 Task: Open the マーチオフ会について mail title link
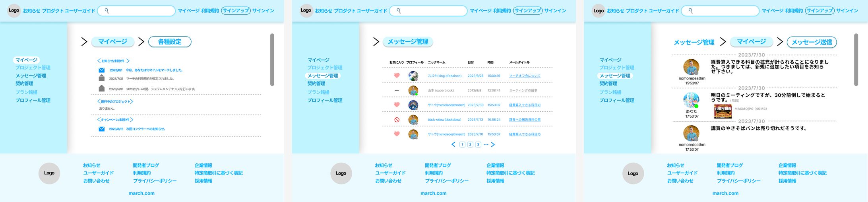[525, 76]
